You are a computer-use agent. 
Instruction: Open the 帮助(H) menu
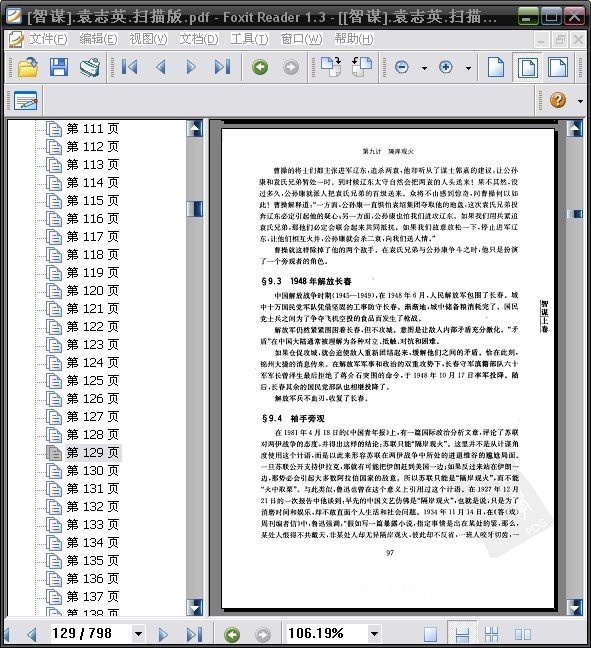pyautogui.click(x=354, y=39)
